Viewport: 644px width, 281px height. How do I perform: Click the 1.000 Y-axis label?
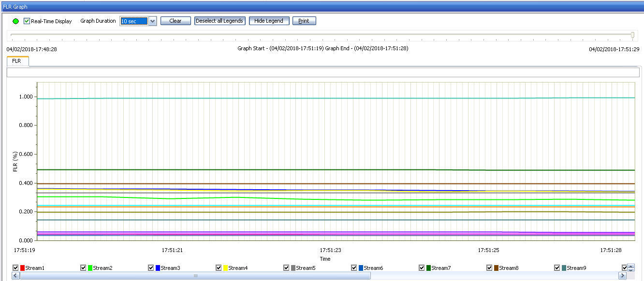26,97
